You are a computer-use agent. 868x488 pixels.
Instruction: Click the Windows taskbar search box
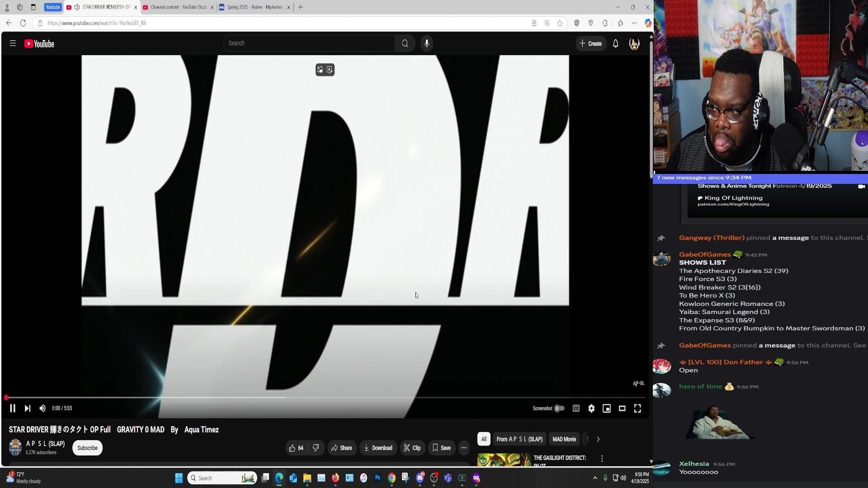click(222, 478)
